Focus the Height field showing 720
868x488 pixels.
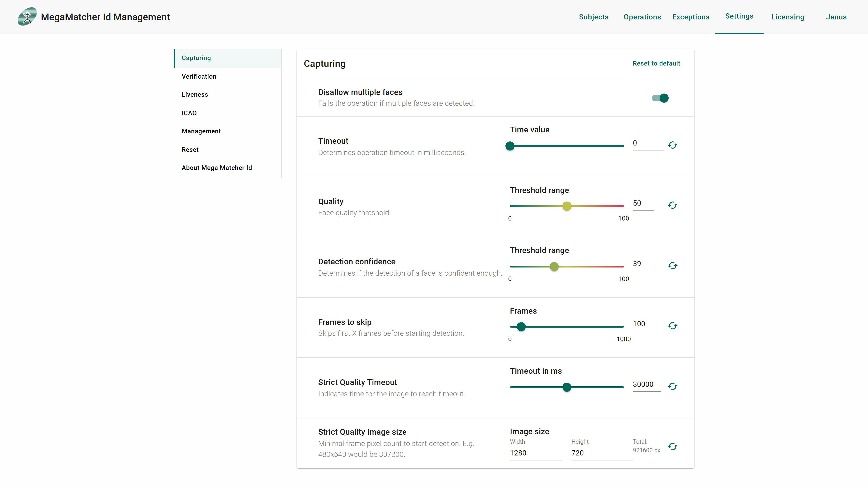pos(602,453)
